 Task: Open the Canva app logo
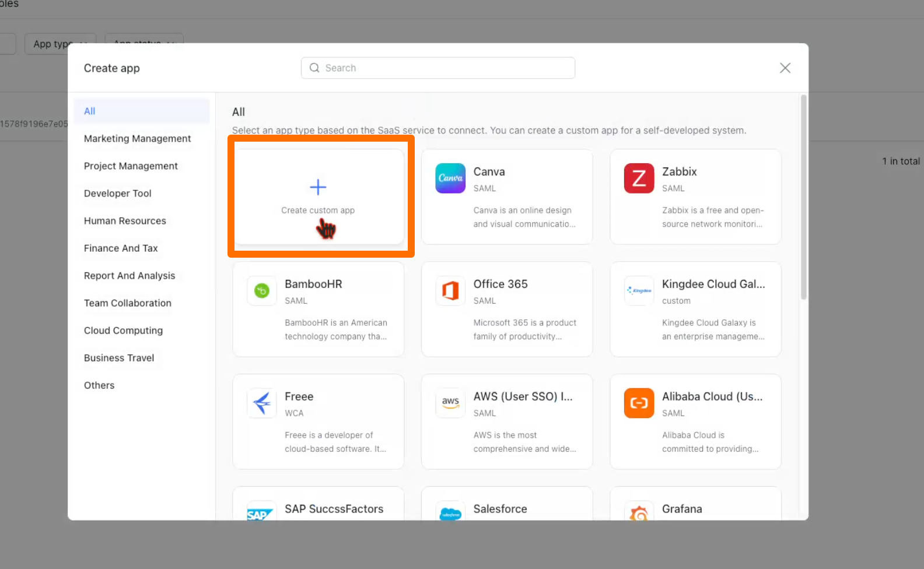[x=450, y=178]
